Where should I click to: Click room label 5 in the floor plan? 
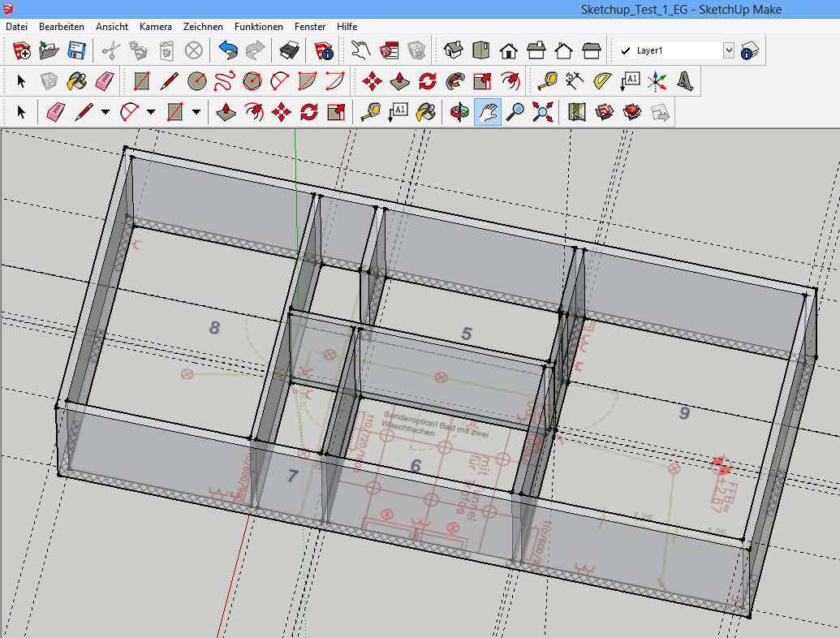[467, 334]
